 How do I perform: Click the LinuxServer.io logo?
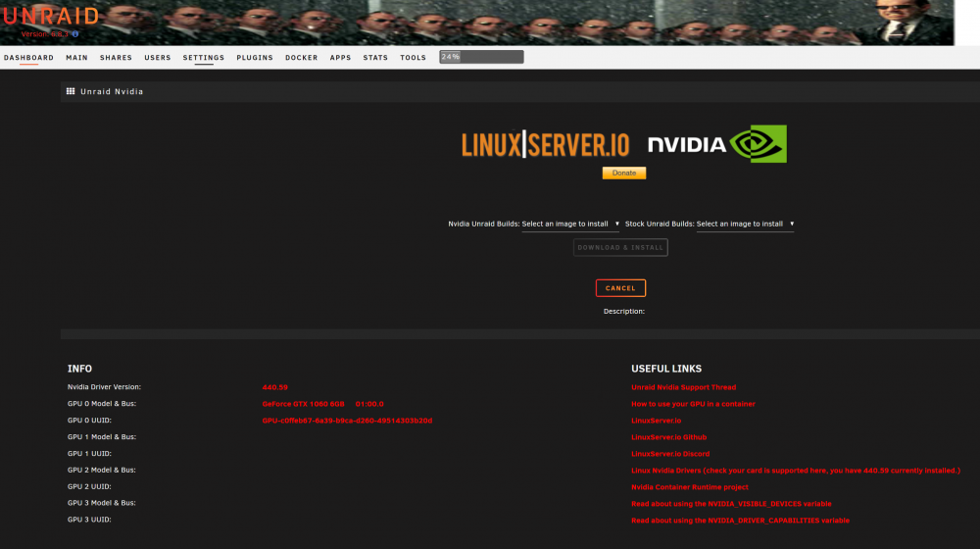(546, 144)
